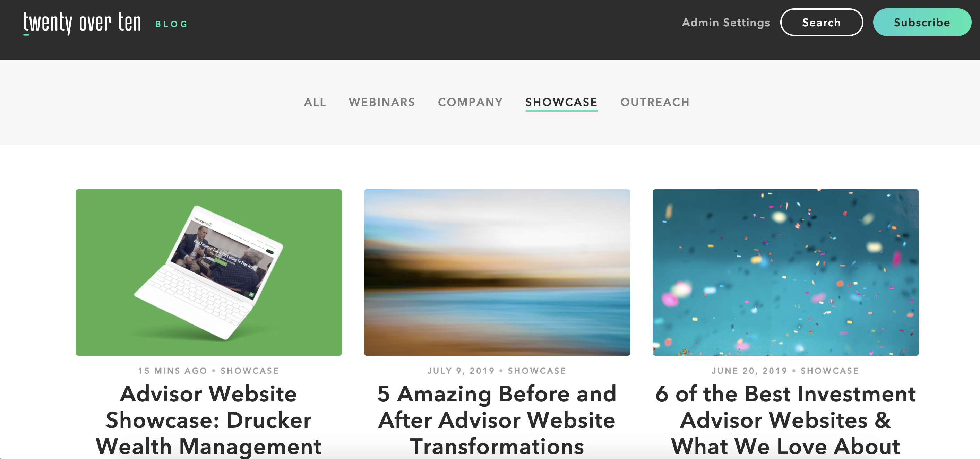Open the BLOG label link

172,24
